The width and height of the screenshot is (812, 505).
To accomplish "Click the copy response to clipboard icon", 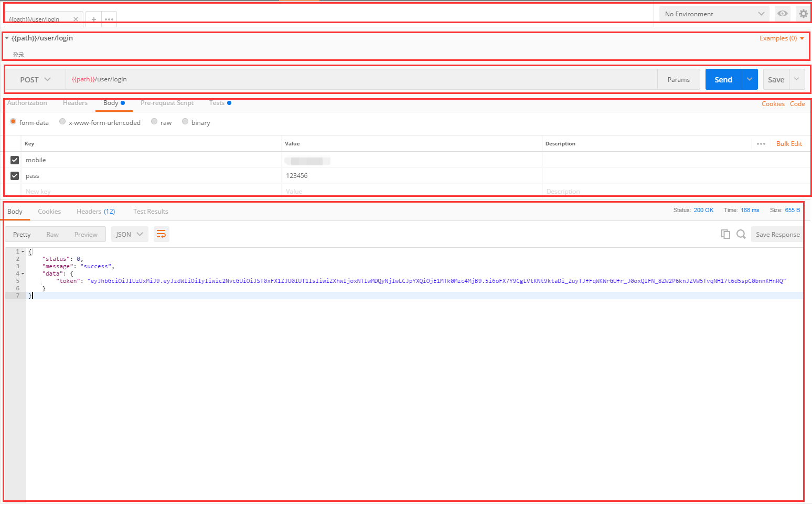I will [725, 234].
